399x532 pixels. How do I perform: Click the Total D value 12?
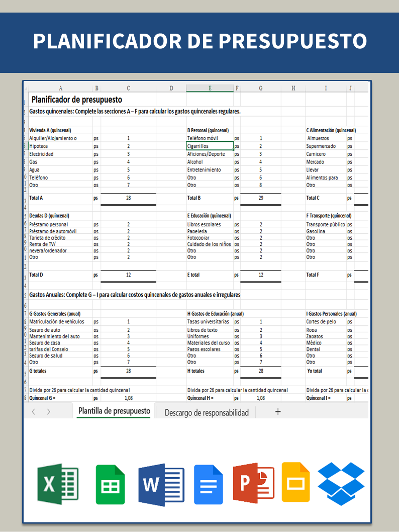(128, 275)
